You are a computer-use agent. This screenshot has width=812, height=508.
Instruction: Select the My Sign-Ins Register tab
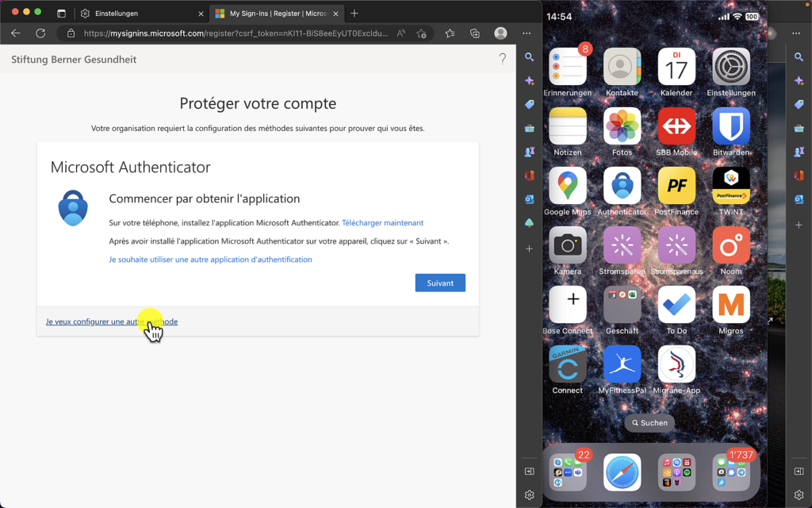click(x=277, y=13)
